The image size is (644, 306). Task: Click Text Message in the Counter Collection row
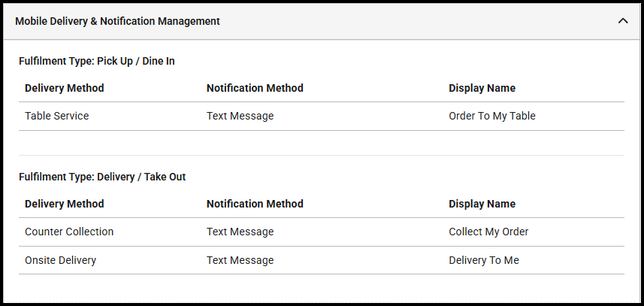(x=240, y=232)
